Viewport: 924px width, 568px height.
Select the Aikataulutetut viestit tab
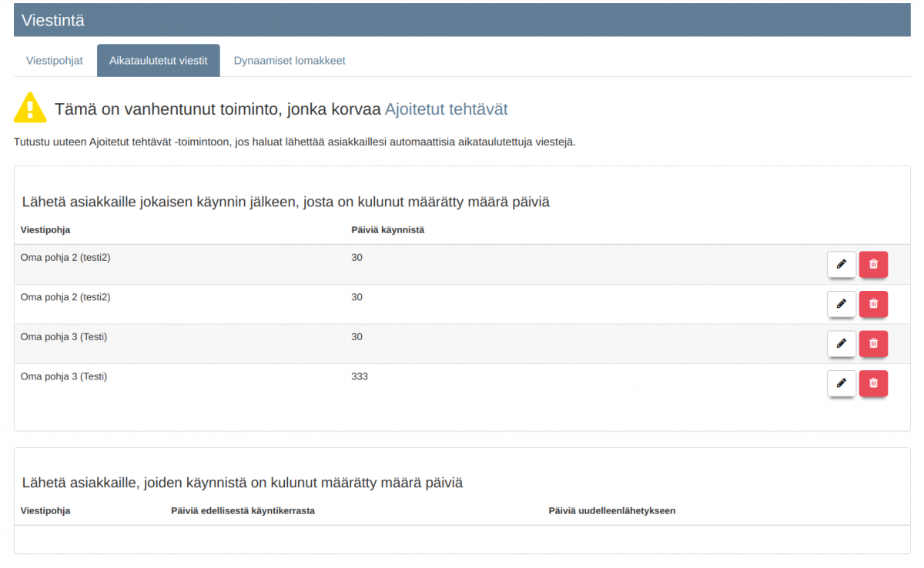(159, 60)
